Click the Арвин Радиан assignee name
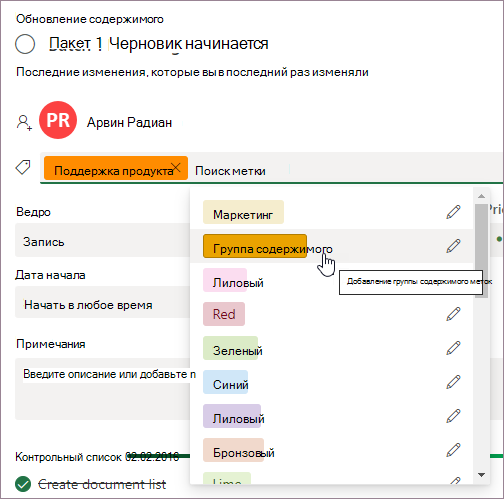Image resolution: width=504 pixels, height=499 pixels. coord(129,123)
